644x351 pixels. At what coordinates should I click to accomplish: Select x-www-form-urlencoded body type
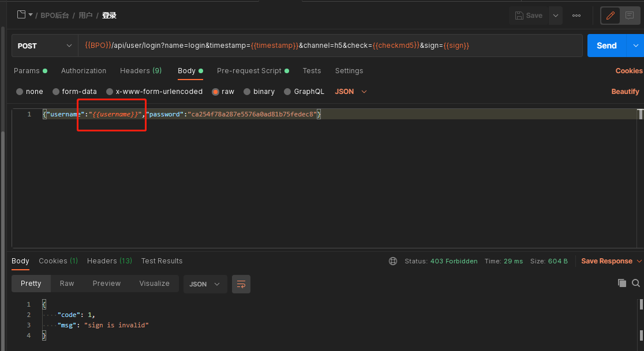pyautogui.click(x=155, y=92)
